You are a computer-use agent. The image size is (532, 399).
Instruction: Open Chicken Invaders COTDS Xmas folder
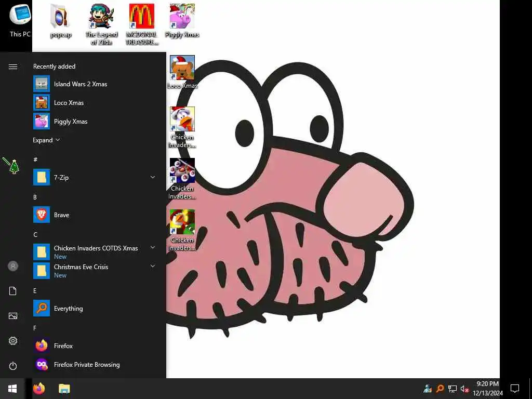95,252
